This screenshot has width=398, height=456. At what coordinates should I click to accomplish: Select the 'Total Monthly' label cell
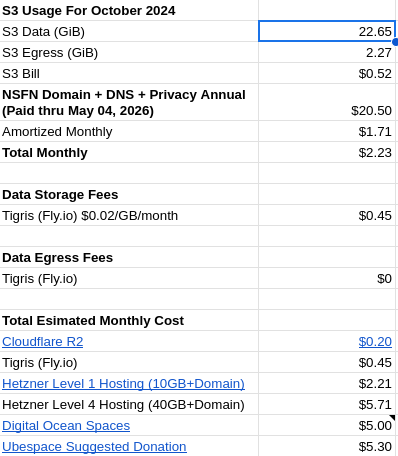coord(129,152)
